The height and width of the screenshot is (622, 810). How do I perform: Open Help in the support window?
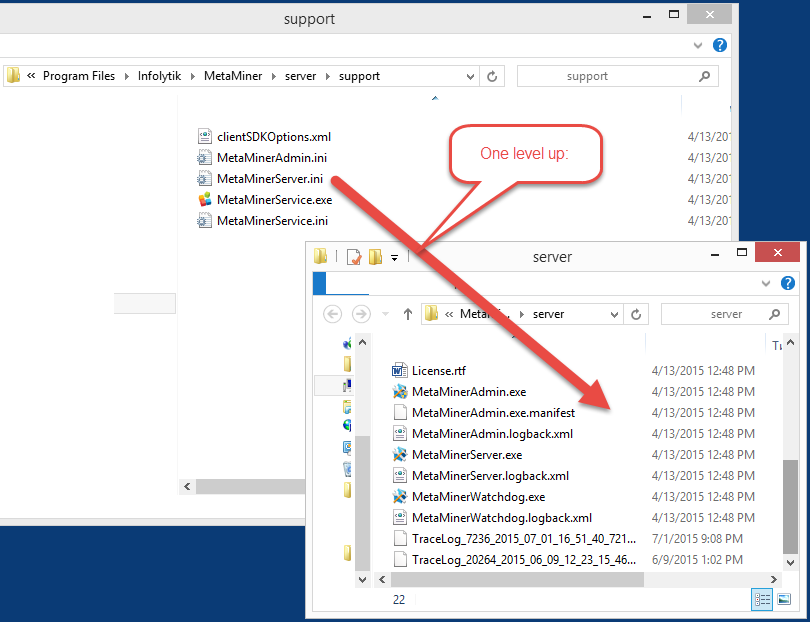pos(720,45)
